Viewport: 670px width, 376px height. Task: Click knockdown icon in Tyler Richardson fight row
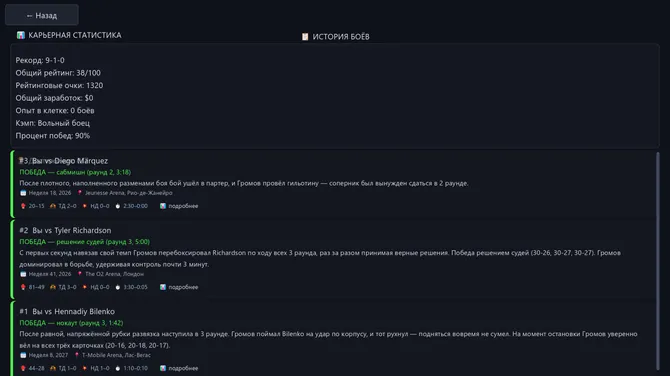85,287
